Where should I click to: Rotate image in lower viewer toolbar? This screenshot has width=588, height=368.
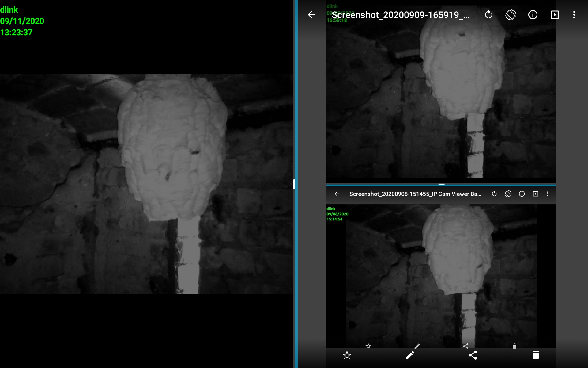pos(494,194)
